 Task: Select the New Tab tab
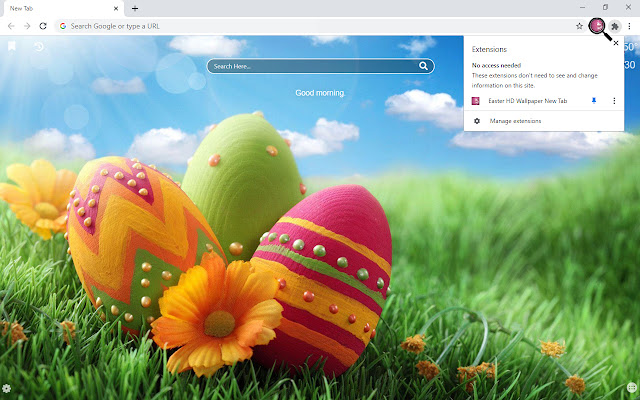coord(63,8)
